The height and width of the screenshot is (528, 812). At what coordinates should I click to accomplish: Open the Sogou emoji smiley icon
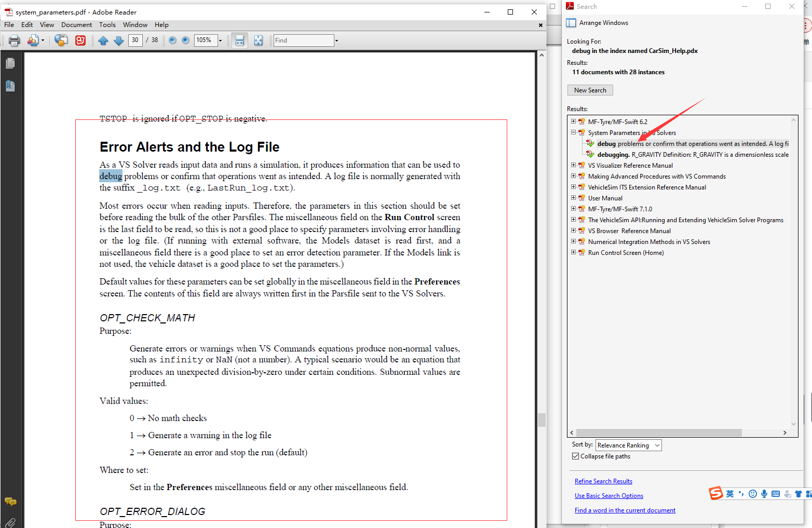pyautogui.click(x=753, y=494)
